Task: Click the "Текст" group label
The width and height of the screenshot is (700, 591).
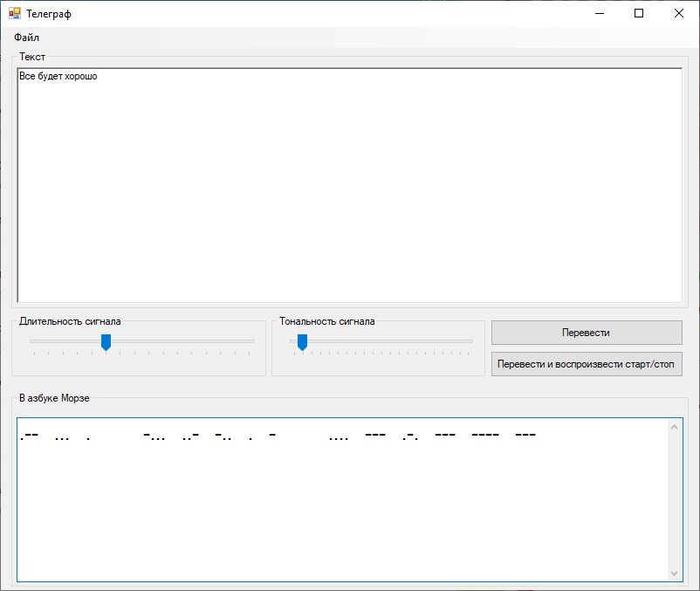Action: click(32, 57)
